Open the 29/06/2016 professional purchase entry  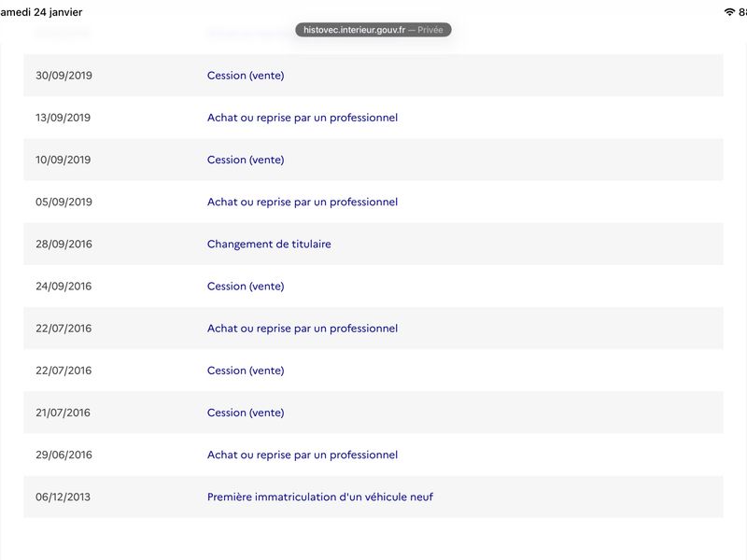click(303, 455)
